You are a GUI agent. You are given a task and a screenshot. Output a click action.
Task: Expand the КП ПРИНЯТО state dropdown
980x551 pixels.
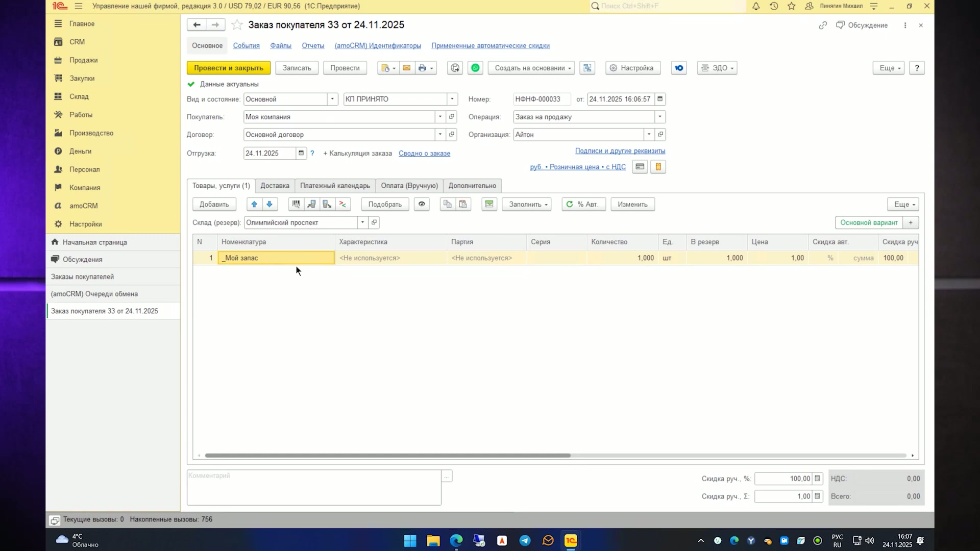(452, 99)
